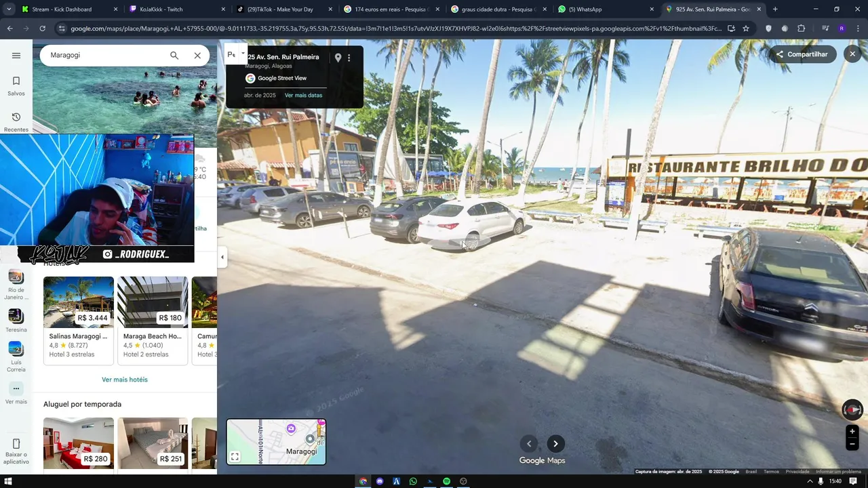
Task: Open a new browser tab
Action: [x=775, y=9]
